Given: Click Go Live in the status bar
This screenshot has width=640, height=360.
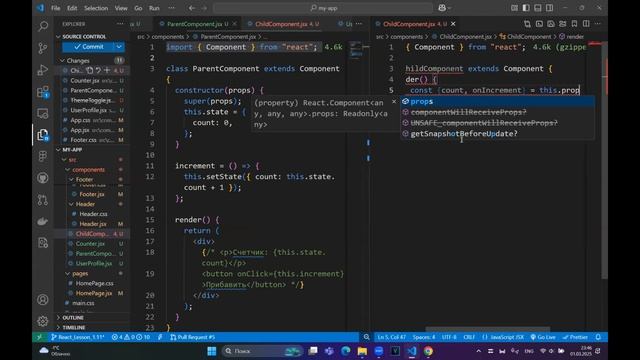Looking at the screenshot, I should point(543,337).
